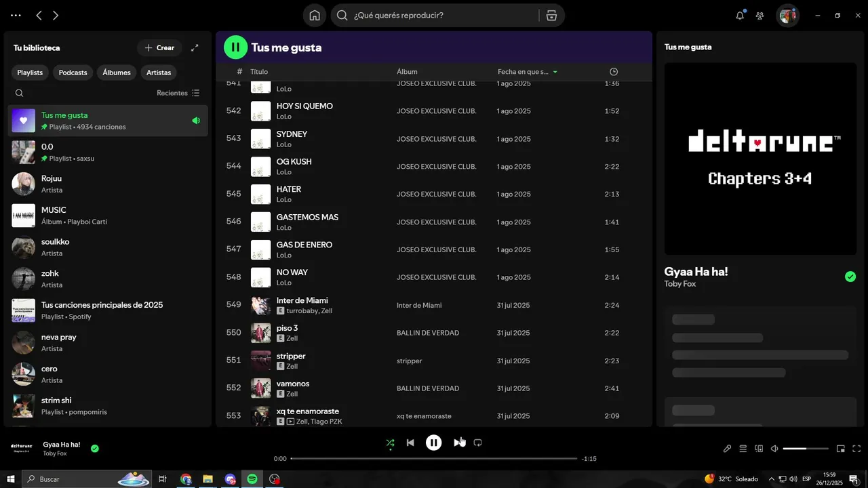Mute the volume speaker icon

pyautogui.click(x=774, y=449)
